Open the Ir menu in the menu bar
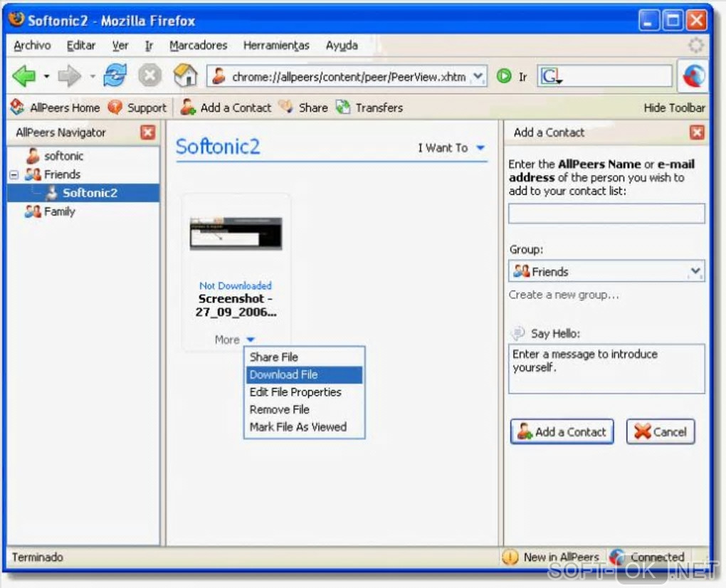The height and width of the screenshot is (588, 726). click(149, 46)
